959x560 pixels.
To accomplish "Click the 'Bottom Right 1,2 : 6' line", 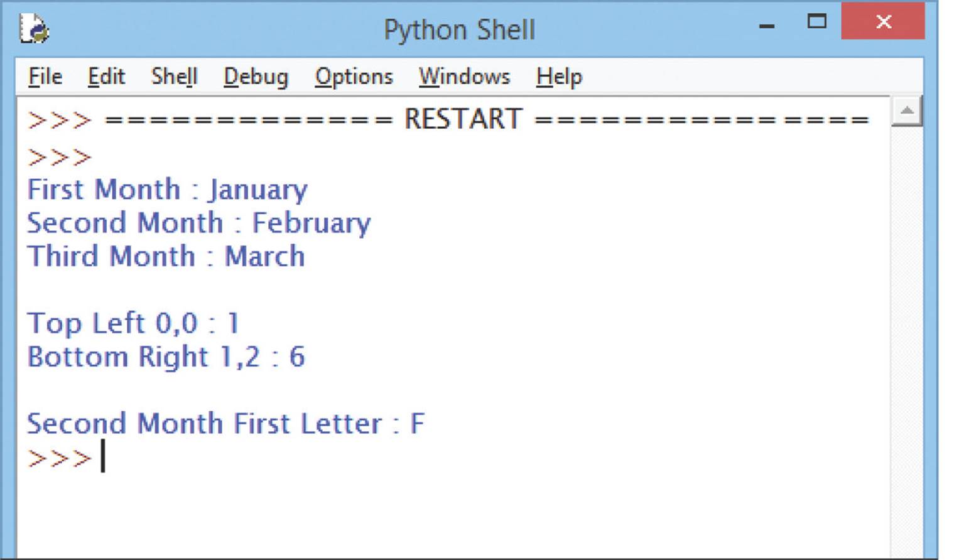I will (166, 357).
